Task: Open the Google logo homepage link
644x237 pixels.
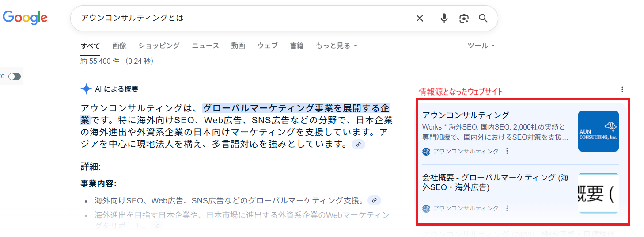Action: [25, 18]
